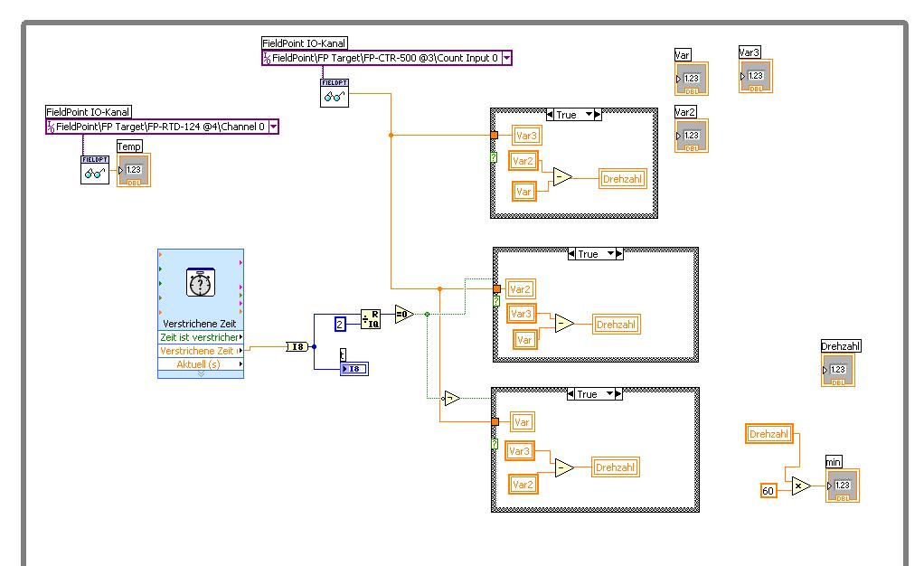Click the Var3 numeric indicator terminal

pos(756,76)
